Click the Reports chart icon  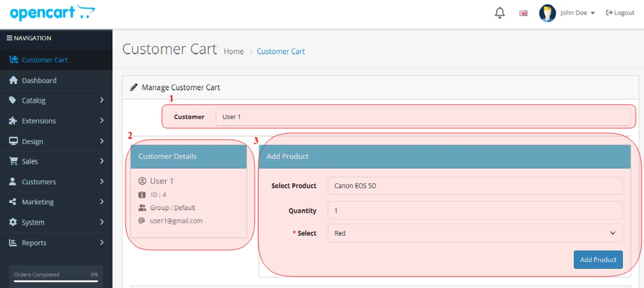13,242
